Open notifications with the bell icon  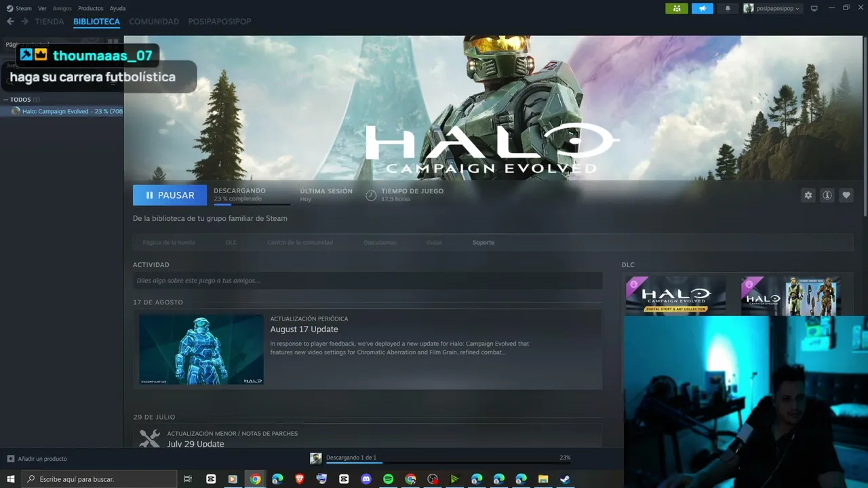[x=728, y=8]
